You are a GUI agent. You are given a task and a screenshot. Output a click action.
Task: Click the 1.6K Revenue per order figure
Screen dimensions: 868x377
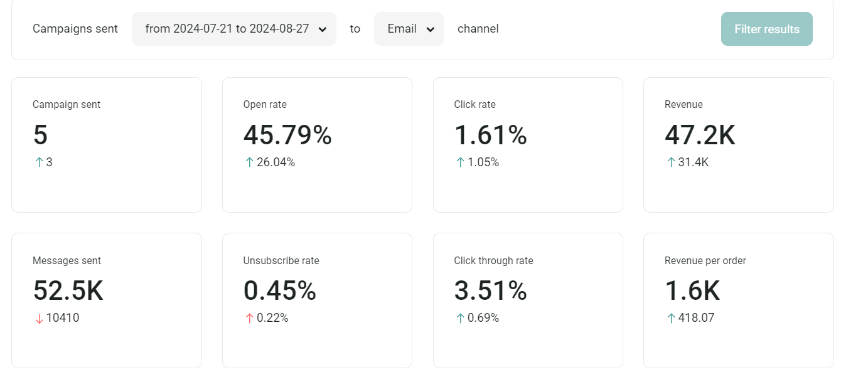pyautogui.click(x=692, y=291)
